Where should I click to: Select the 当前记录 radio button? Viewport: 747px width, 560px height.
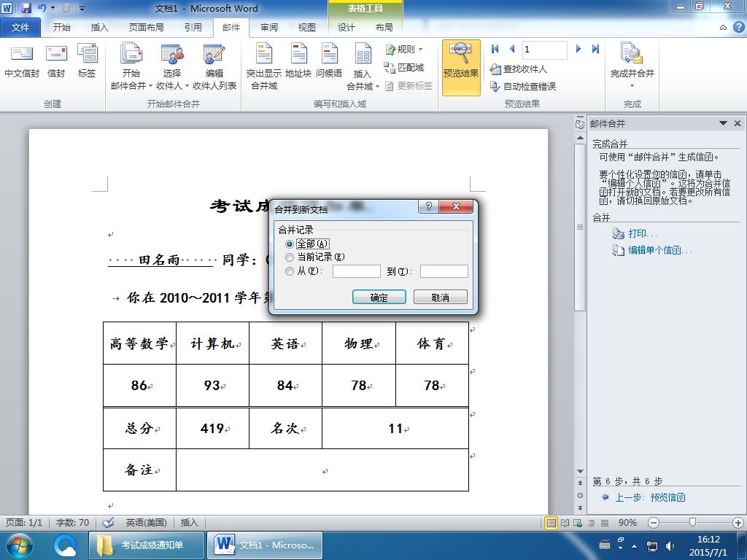[289, 257]
